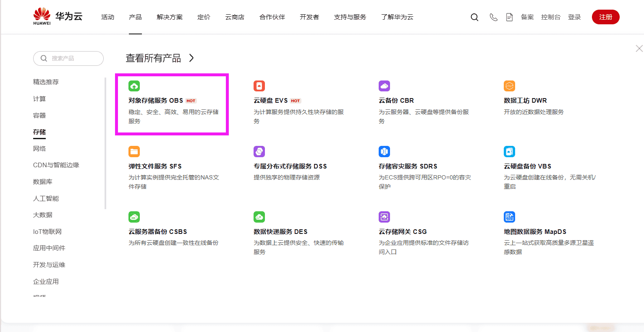The height and width of the screenshot is (332, 644).
Task: Click the 地图数据服务 MapDS icon
Action: (x=509, y=217)
